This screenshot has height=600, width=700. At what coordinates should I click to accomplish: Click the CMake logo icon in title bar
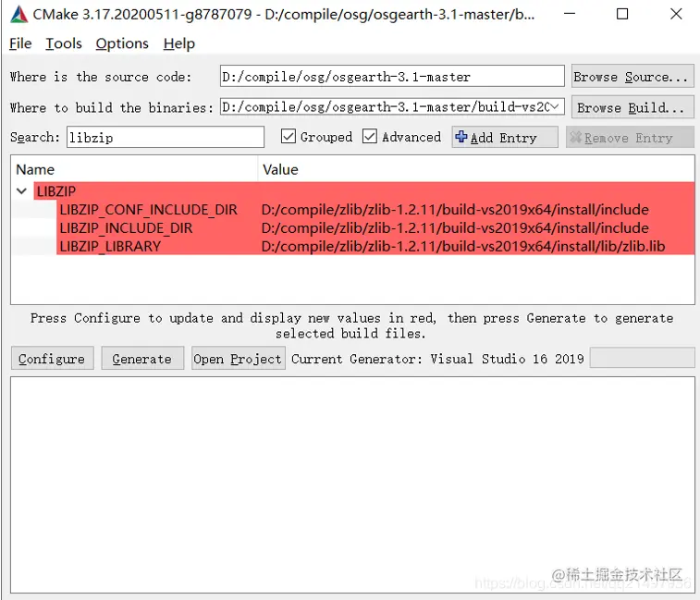coord(18,14)
